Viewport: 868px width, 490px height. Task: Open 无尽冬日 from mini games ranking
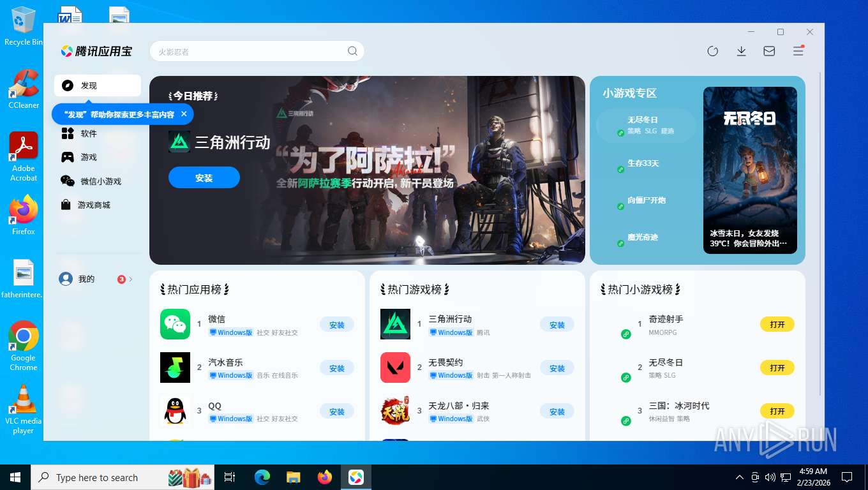coord(777,367)
